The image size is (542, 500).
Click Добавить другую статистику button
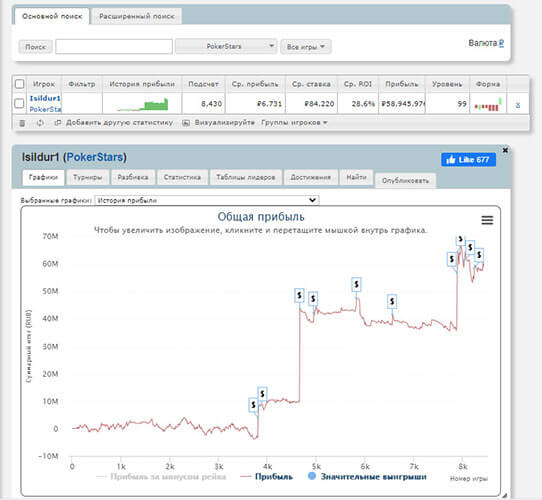[x=114, y=122]
